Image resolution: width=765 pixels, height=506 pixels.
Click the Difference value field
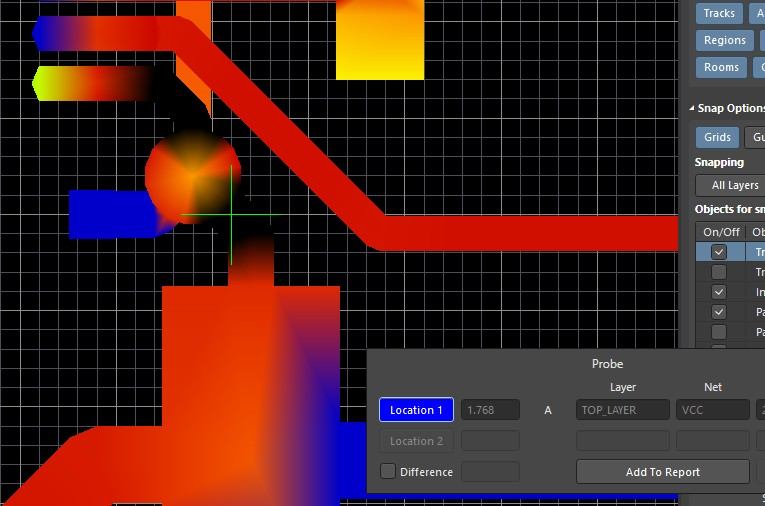(490, 472)
